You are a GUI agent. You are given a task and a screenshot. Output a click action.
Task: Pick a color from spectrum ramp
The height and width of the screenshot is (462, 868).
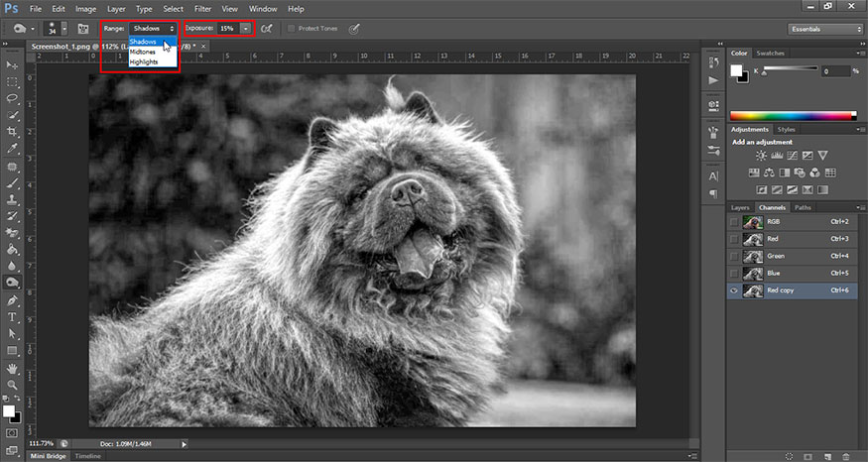click(794, 116)
